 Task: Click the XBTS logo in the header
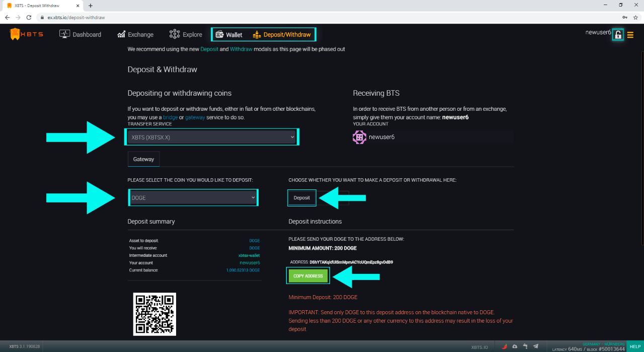(26, 34)
